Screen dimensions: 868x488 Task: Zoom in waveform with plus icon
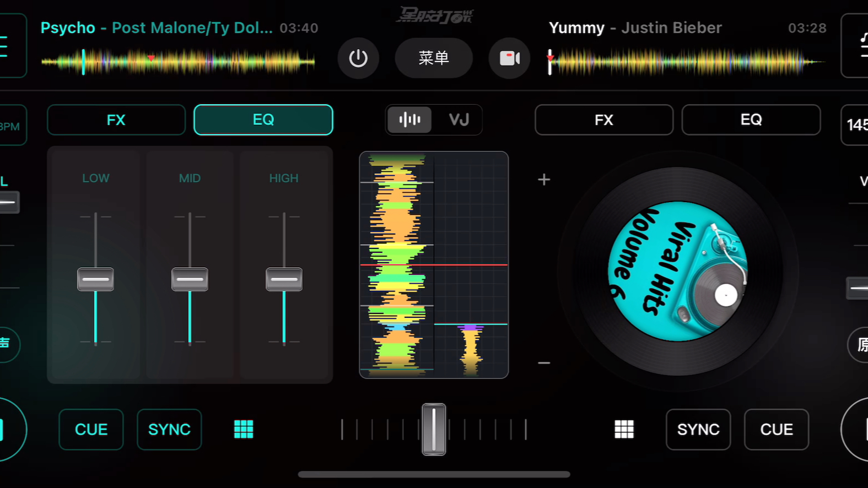point(544,180)
